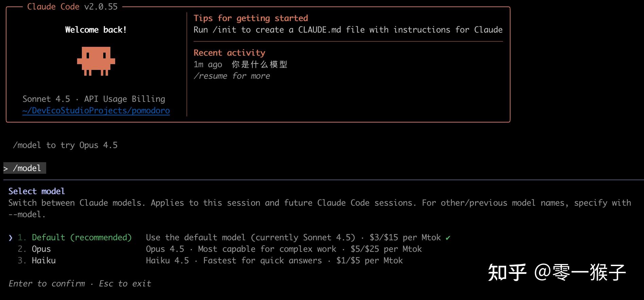
Task: Click the Opus 4.5 description with $5/$25 pricing
Action: (x=284, y=249)
